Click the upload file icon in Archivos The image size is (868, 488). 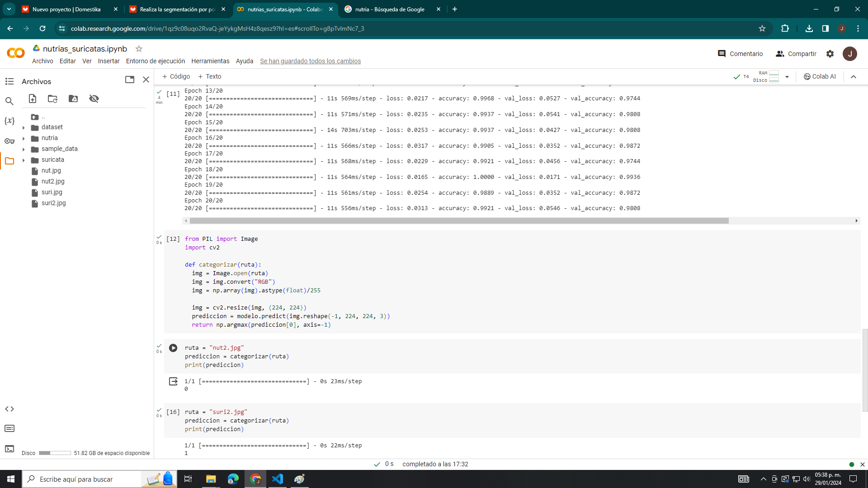(33, 99)
